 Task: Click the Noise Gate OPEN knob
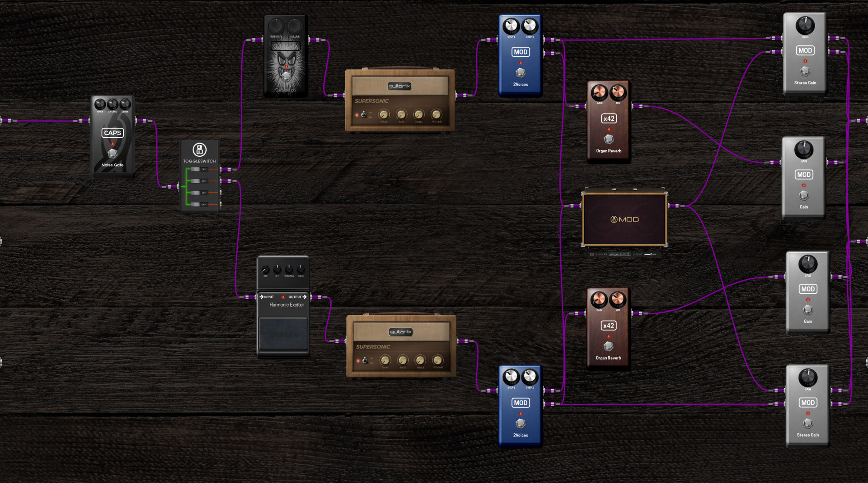click(x=100, y=104)
